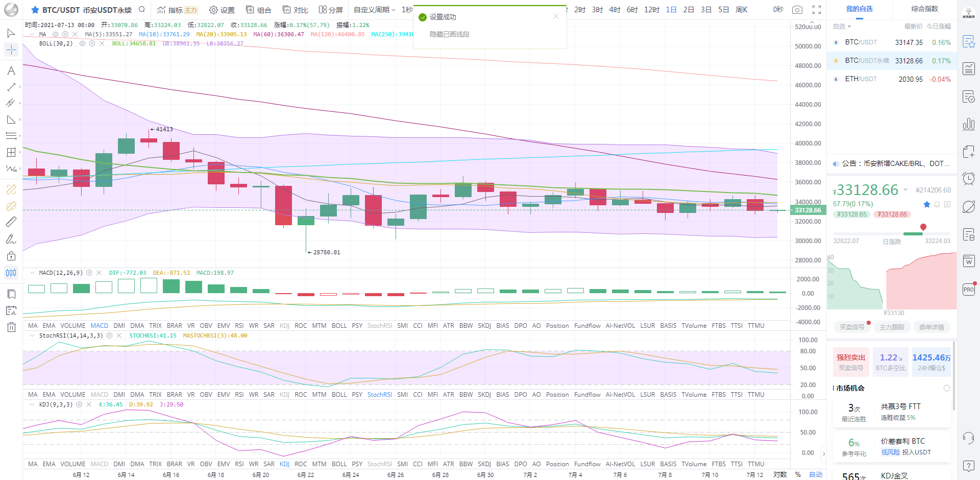Select the ETH/USDT watchlist row
The image size is (980, 480).
892,79
